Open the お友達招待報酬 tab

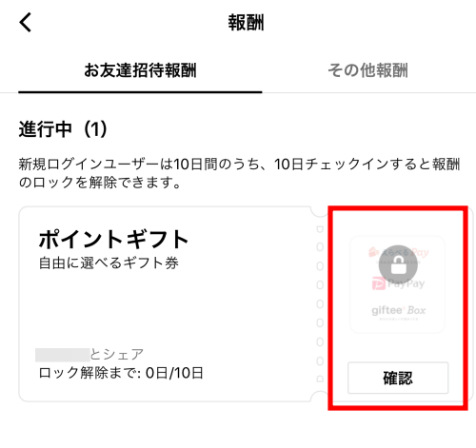(140, 70)
